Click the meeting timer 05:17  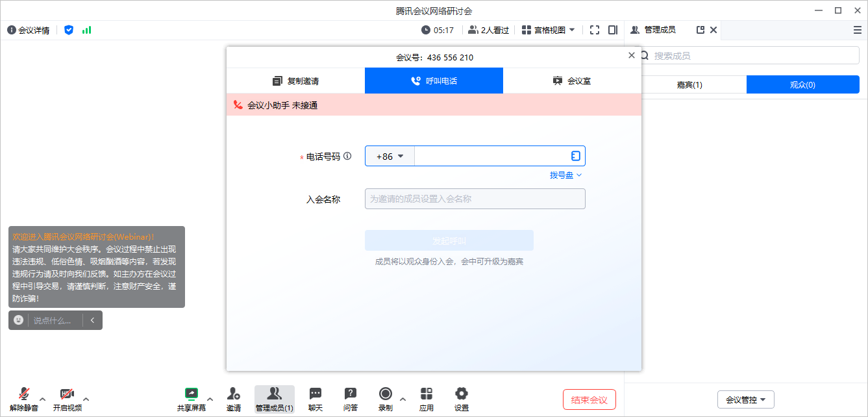pos(438,30)
